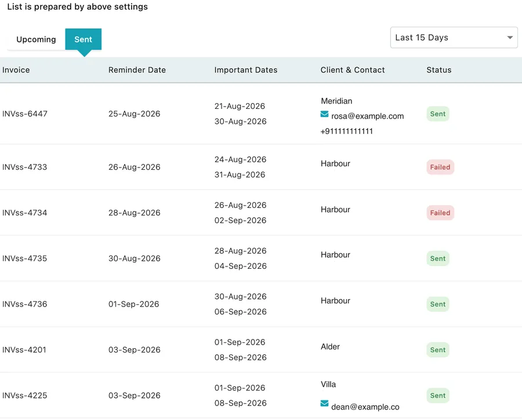522x420 pixels.
Task: Open invoice INVss-4734
Action: coord(24,213)
